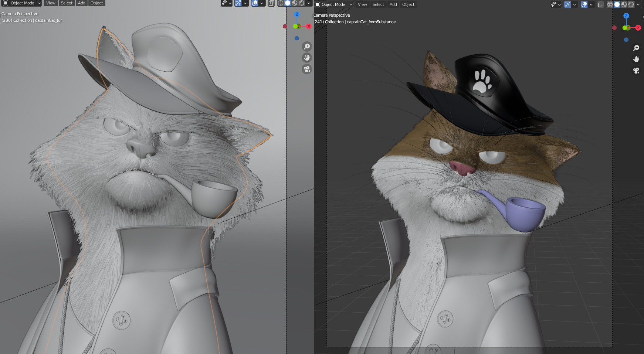The height and width of the screenshot is (354, 644).
Task: Click 'captainCat_fur' collection text in left viewport
Action: 48,20
